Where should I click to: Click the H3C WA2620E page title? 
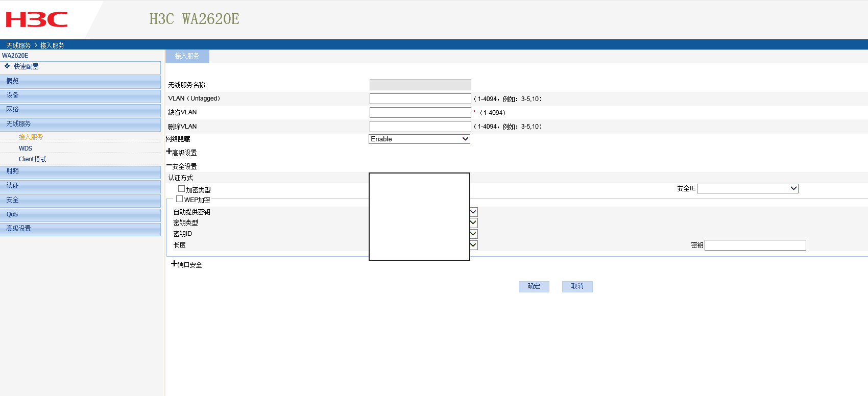[x=194, y=19]
